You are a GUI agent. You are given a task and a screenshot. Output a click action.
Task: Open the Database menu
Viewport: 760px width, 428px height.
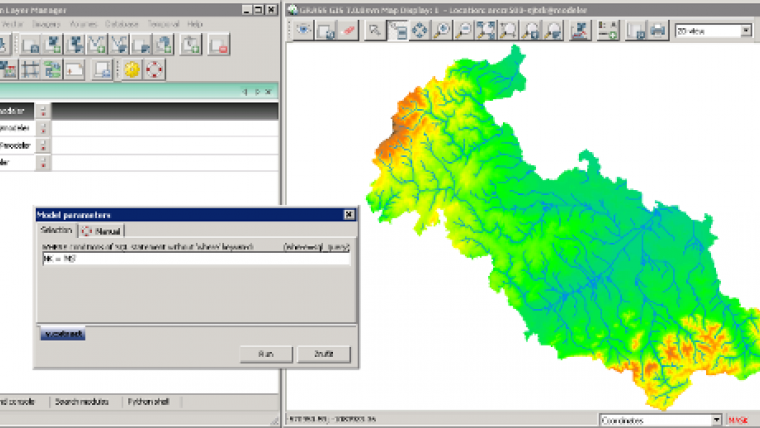coord(120,23)
